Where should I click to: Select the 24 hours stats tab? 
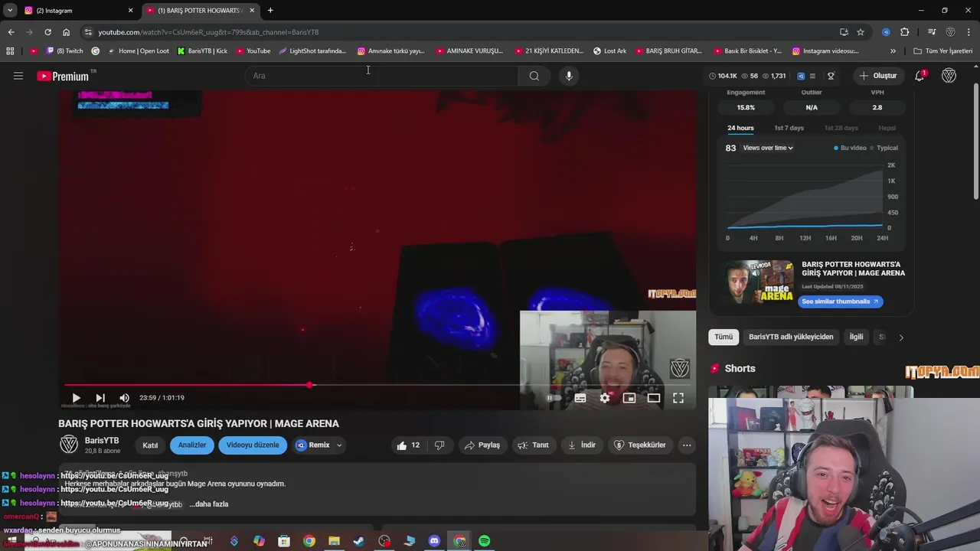pos(740,128)
